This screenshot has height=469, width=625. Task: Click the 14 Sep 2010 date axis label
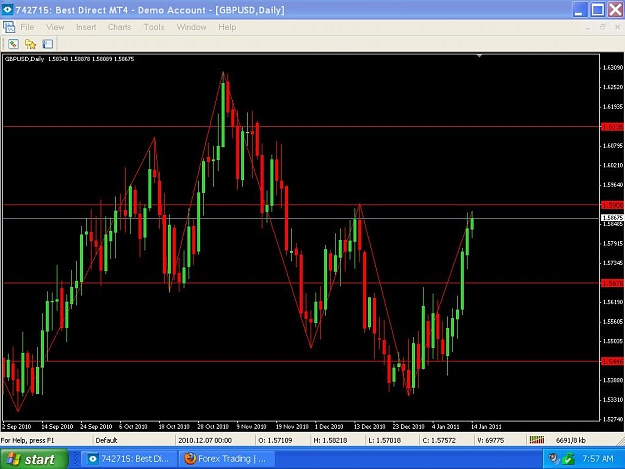[x=57, y=426]
